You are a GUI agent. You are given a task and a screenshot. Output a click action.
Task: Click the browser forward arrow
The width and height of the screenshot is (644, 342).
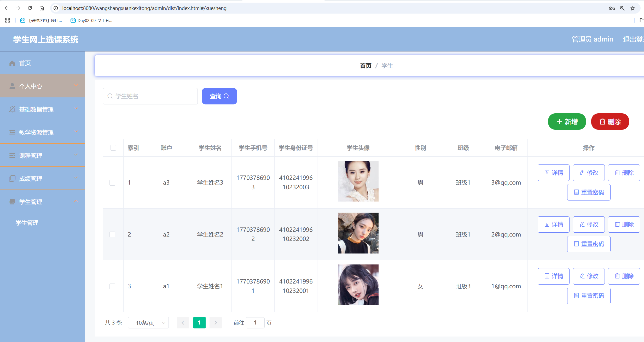[18, 8]
